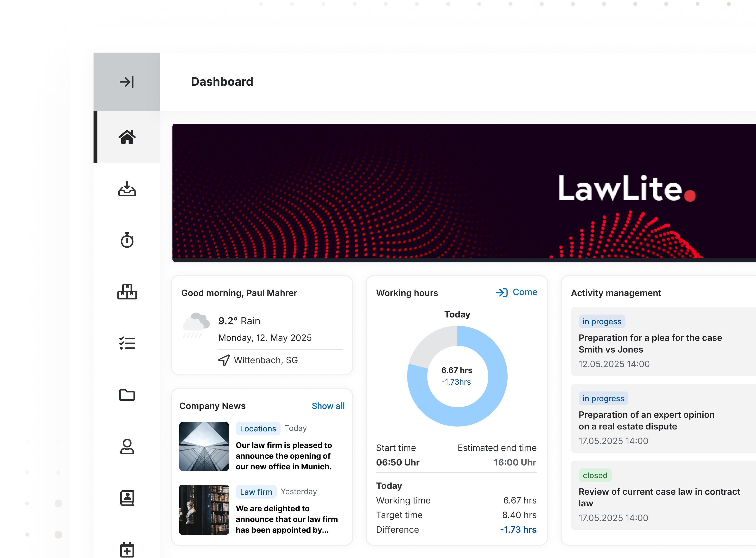The width and height of the screenshot is (756, 558).
Task: Click the Wittenbach, SG location arrow icon
Action: click(x=224, y=360)
